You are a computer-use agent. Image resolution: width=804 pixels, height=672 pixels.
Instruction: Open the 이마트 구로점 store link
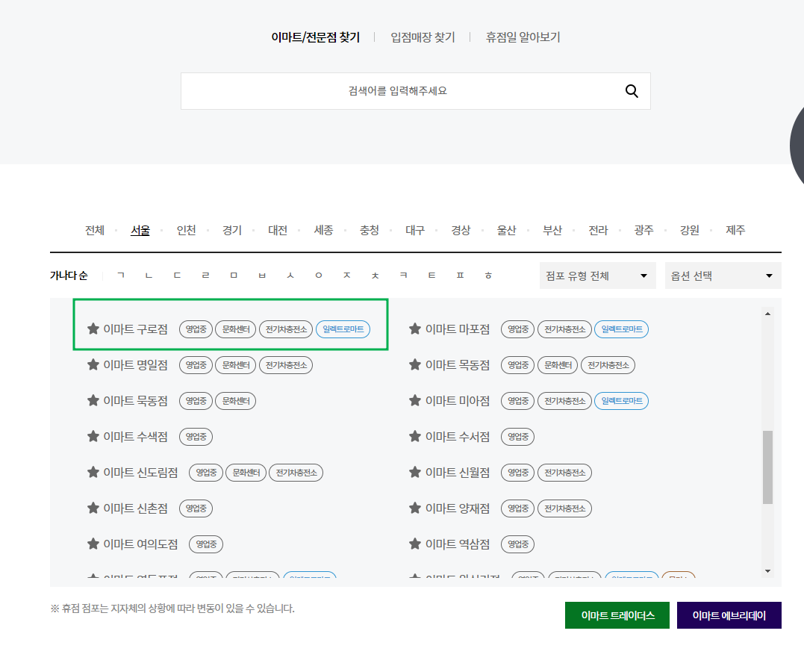point(135,329)
